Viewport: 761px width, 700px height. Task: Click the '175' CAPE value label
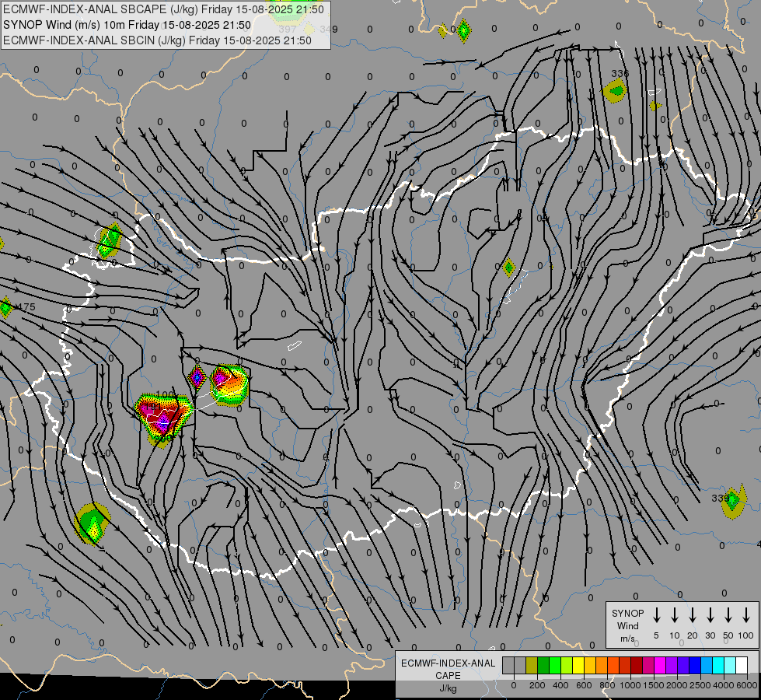click(x=27, y=307)
